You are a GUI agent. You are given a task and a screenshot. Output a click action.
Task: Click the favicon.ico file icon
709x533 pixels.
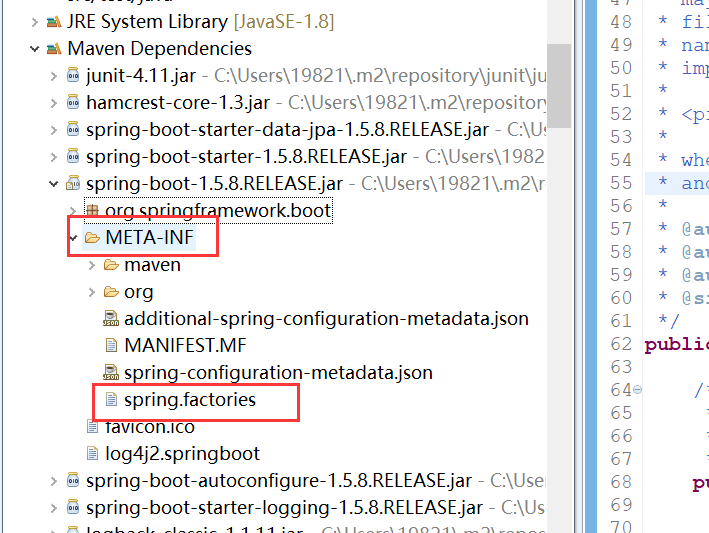tap(92, 427)
